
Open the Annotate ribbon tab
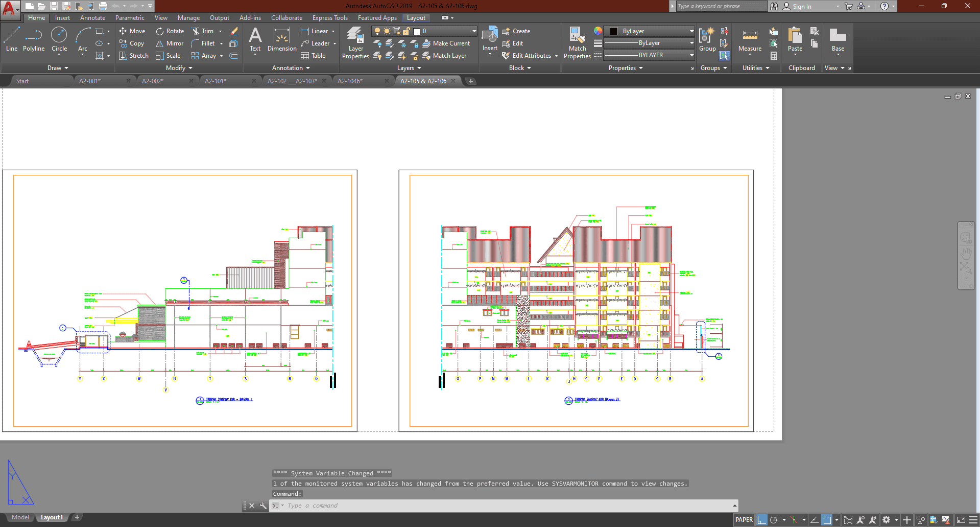(92, 18)
